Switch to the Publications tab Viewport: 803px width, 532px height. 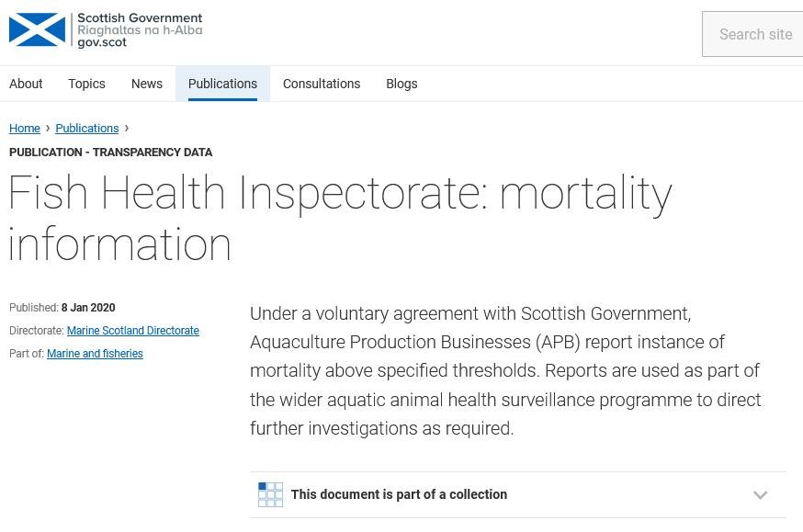pos(222,84)
